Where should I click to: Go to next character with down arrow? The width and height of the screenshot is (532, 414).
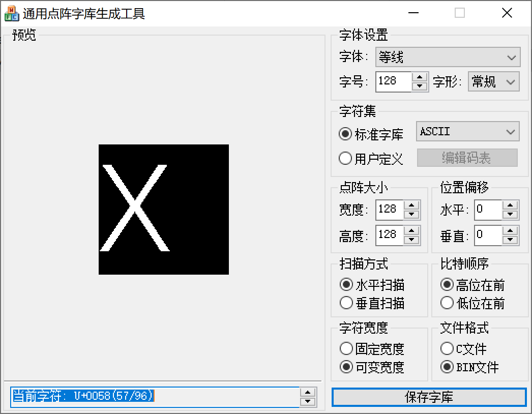point(308,402)
